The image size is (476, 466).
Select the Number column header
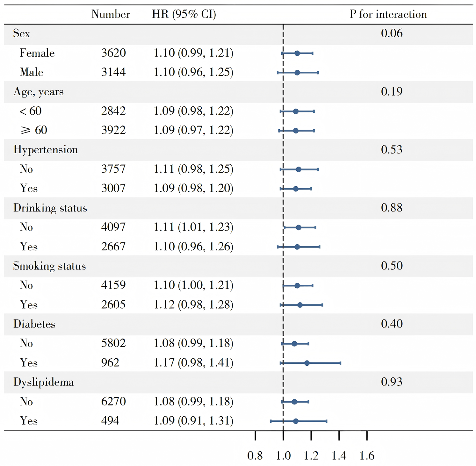coord(111,14)
